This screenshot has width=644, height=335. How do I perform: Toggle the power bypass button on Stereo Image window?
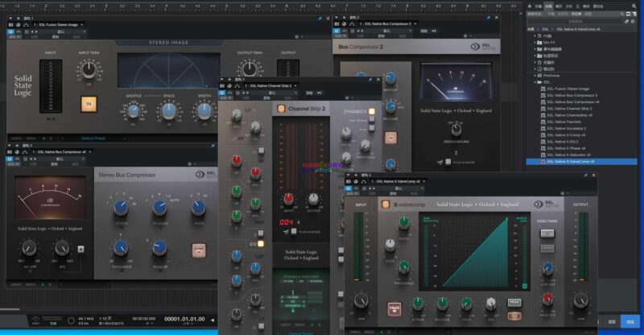pyautogui.click(x=10, y=31)
